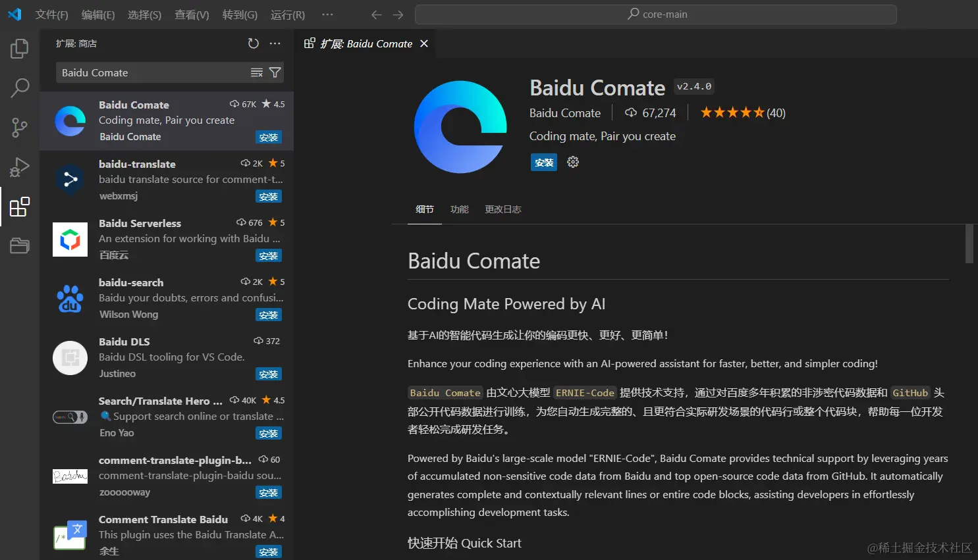Install the Search/Translate Hero extension

(x=269, y=434)
